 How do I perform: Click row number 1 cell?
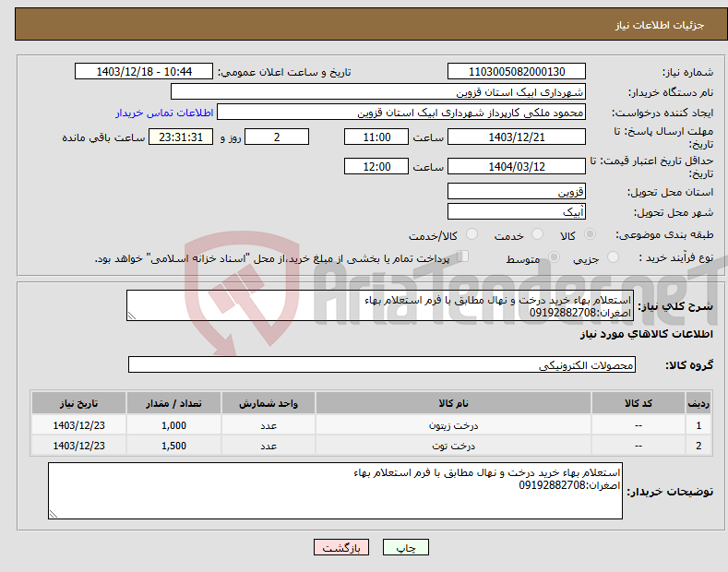[698, 425]
